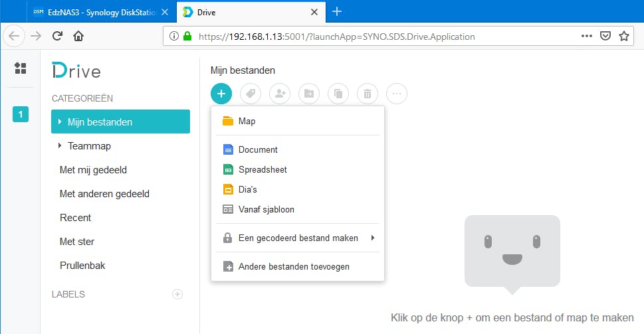Go to browser home page icon
The image size is (644, 334).
[x=78, y=36]
